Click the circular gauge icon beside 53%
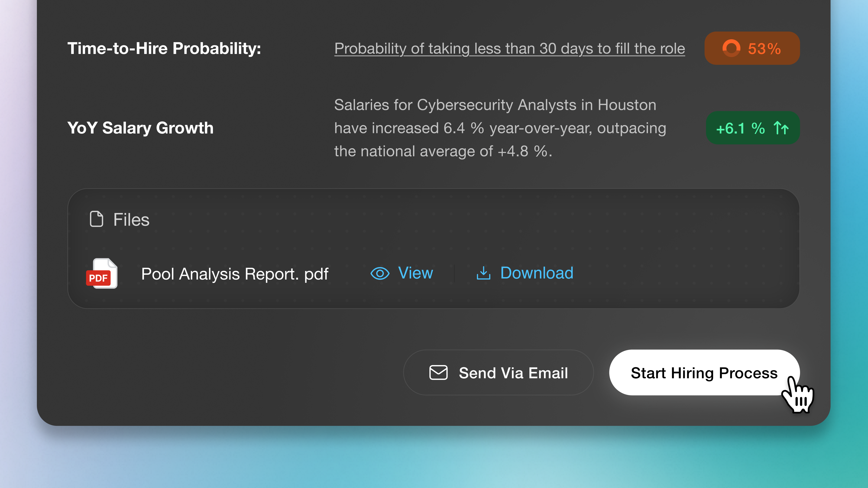 point(731,48)
